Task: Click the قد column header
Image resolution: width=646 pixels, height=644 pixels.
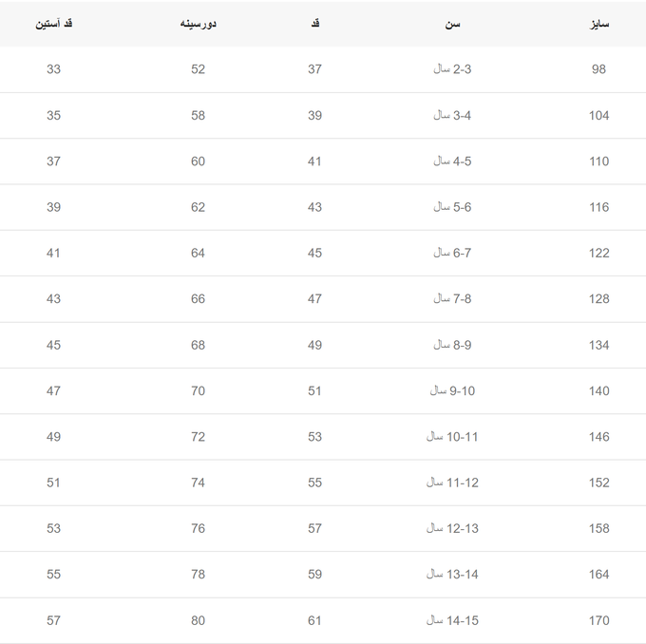Action: point(315,24)
